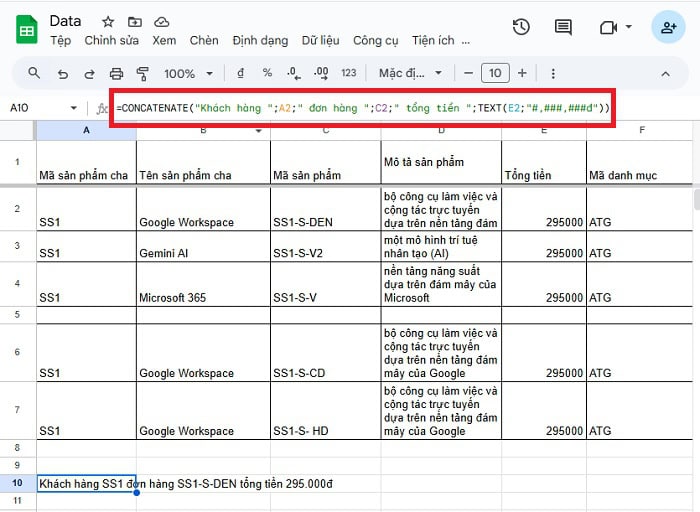This screenshot has width=700, height=512.
Task: Open the Định dạng menu
Action: [259, 41]
